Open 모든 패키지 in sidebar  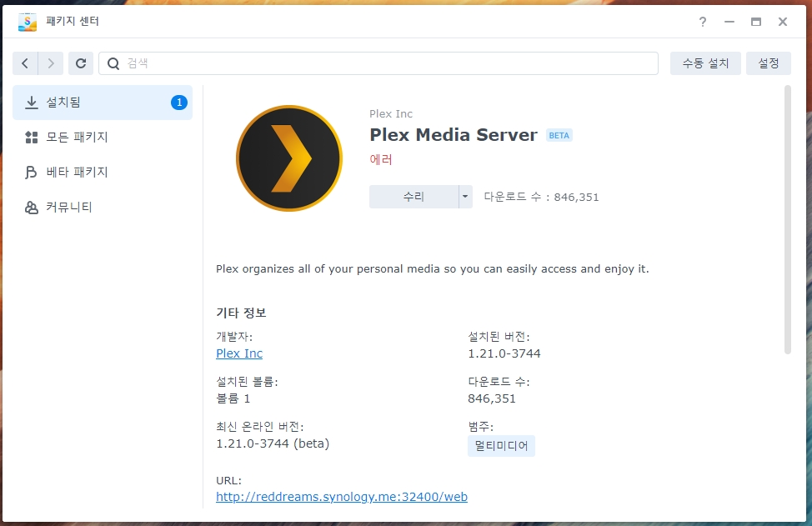click(x=103, y=138)
